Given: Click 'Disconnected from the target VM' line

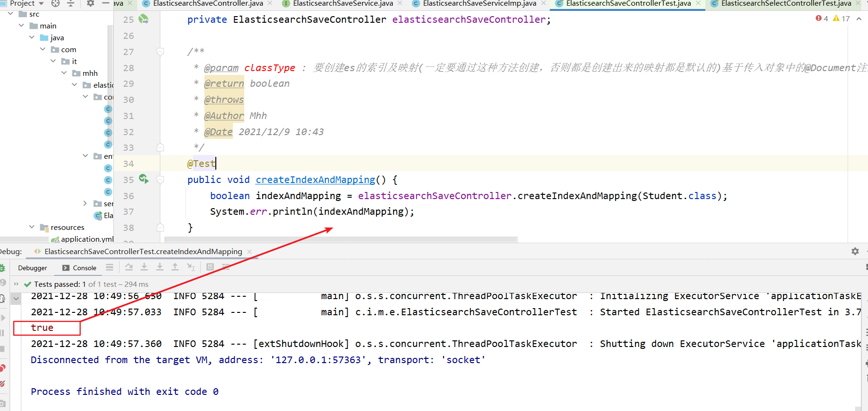Looking at the screenshot, I should tap(258, 360).
